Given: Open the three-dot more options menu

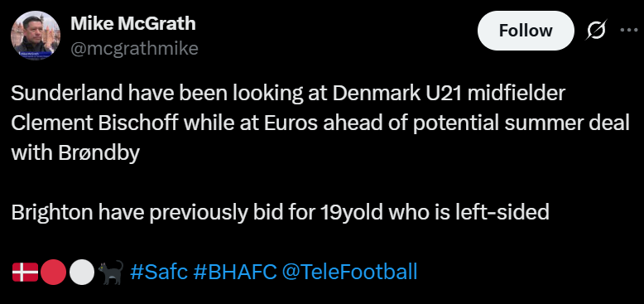Looking at the screenshot, I should point(628,30).
